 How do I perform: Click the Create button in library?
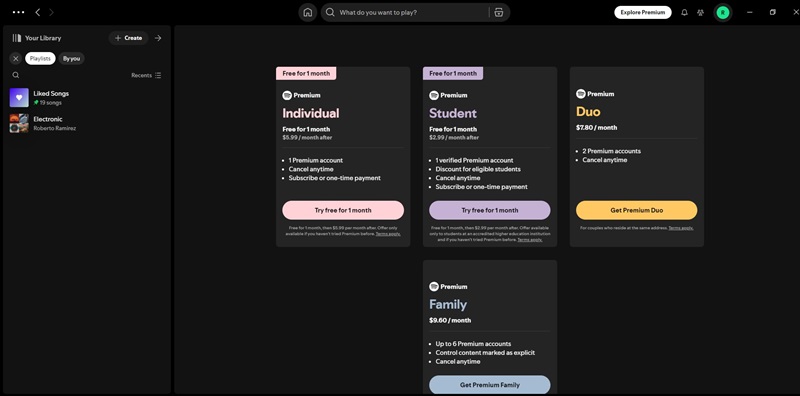pos(129,38)
